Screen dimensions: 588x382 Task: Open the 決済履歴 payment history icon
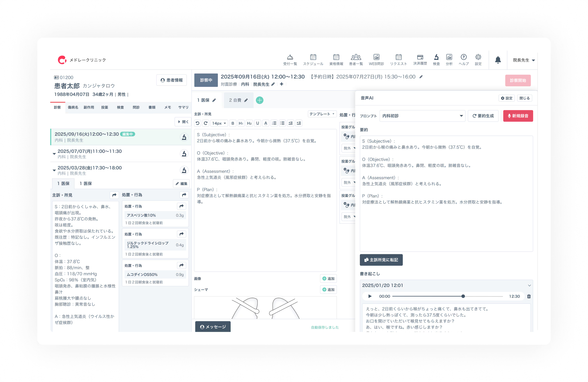[x=420, y=59]
